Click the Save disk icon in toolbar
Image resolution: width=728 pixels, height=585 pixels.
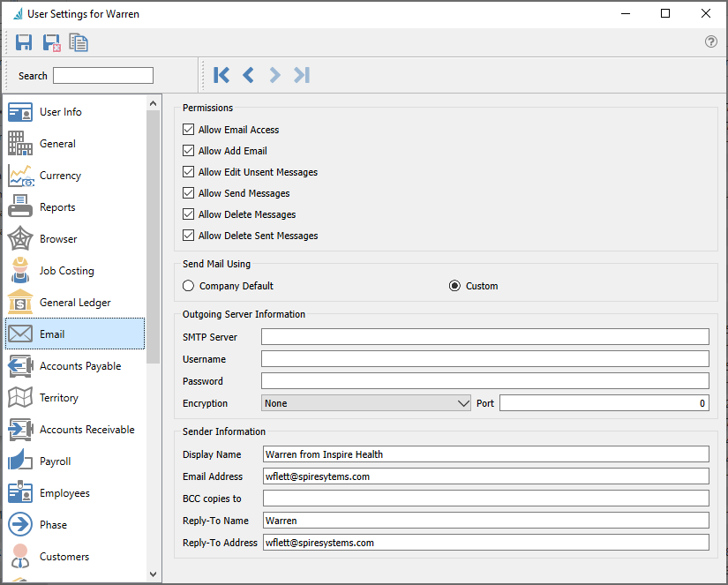click(x=24, y=42)
